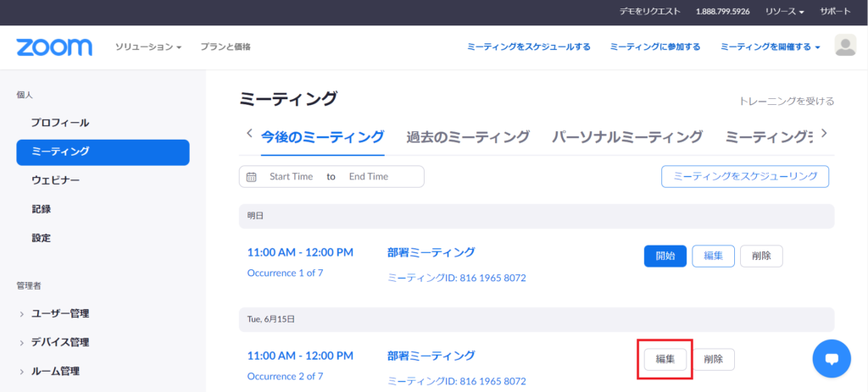This screenshot has width=868, height=392.
Task: Open the chat help bubble
Action: pos(831,359)
